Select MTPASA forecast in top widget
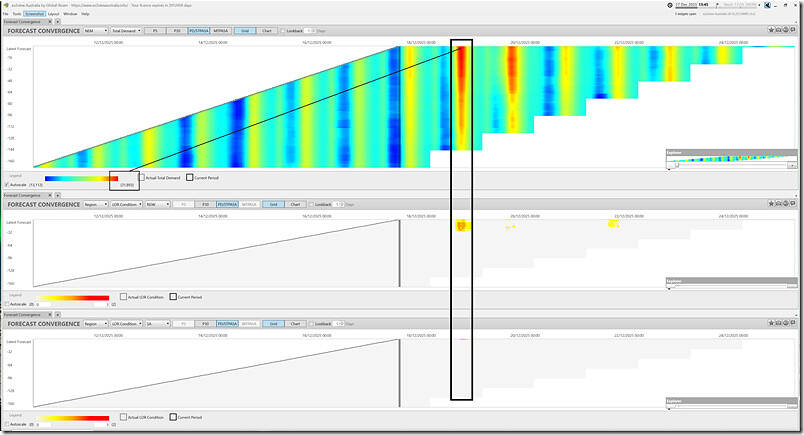Viewport: 804px width, 435px height. tap(220, 31)
